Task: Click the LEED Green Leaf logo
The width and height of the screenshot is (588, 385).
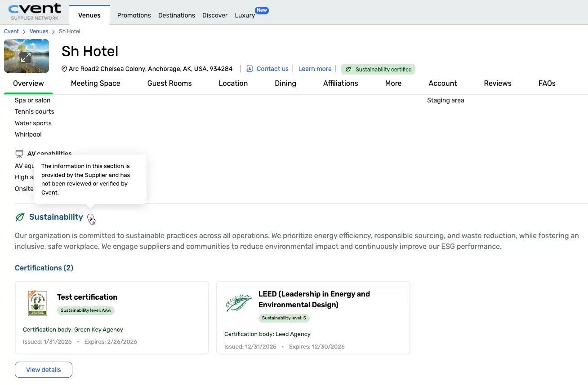Action: [x=239, y=302]
